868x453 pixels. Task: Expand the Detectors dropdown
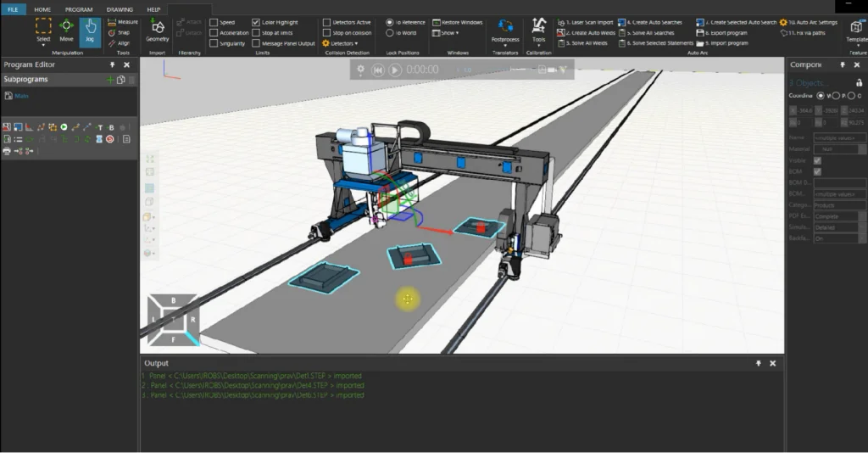point(342,43)
